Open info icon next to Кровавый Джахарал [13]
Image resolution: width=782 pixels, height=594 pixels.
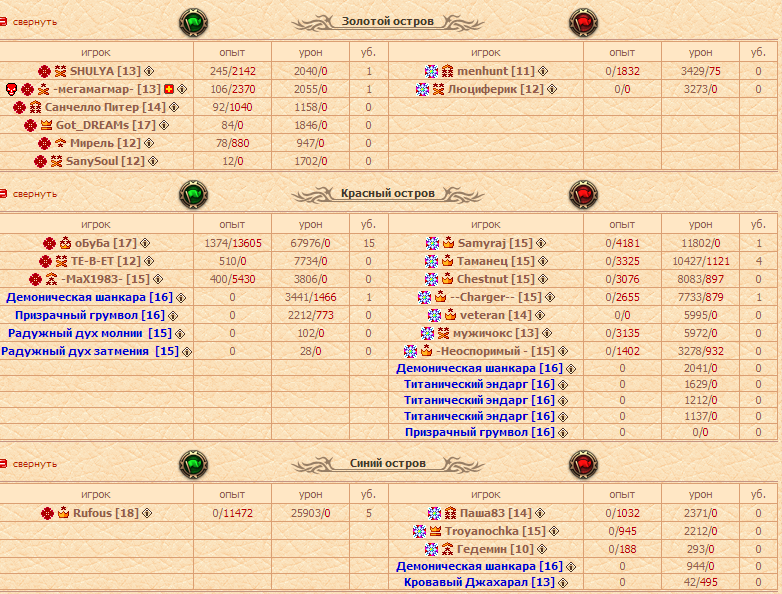coord(563,582)
